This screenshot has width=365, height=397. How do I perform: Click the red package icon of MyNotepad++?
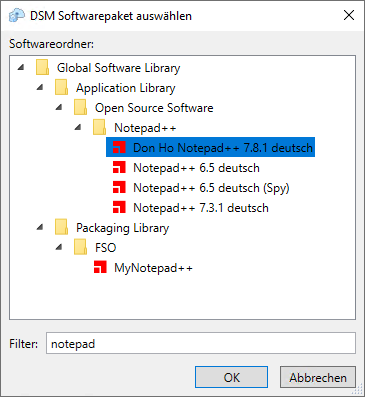click(100, 267)
